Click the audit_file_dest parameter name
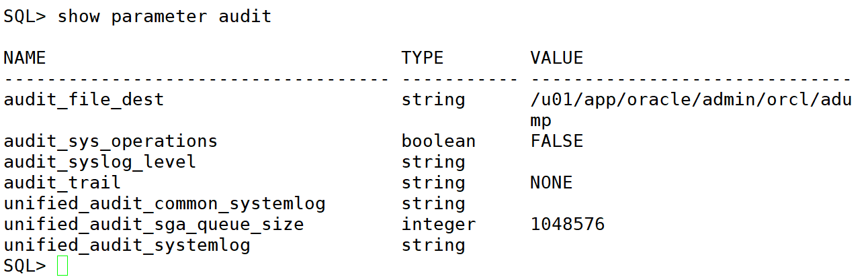Image resolution: width=868 pixels, height=279 pixels. (x=83, y=100)
